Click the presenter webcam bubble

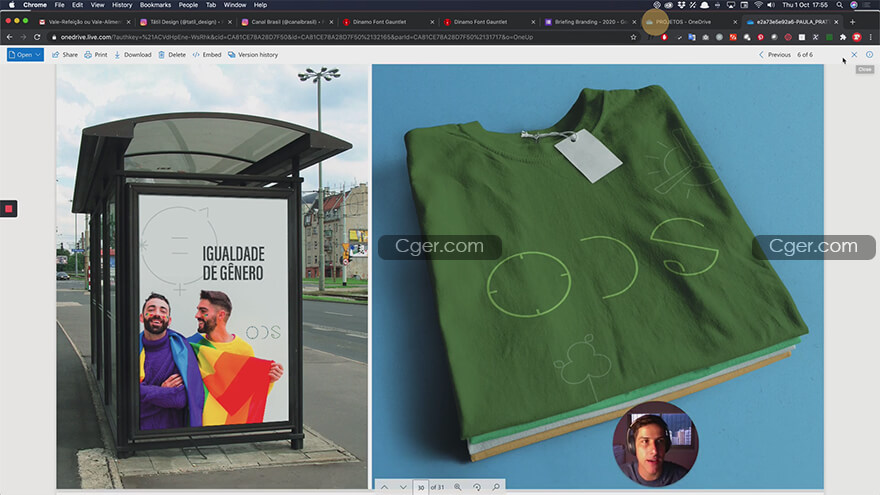click(655, 444)
